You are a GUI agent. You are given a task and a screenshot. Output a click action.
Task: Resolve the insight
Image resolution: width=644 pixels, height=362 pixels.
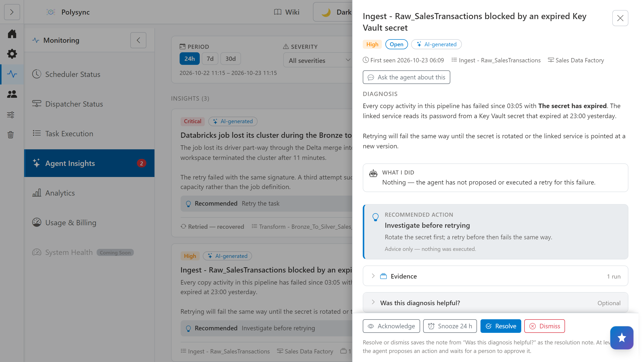[x=501, y=326]
